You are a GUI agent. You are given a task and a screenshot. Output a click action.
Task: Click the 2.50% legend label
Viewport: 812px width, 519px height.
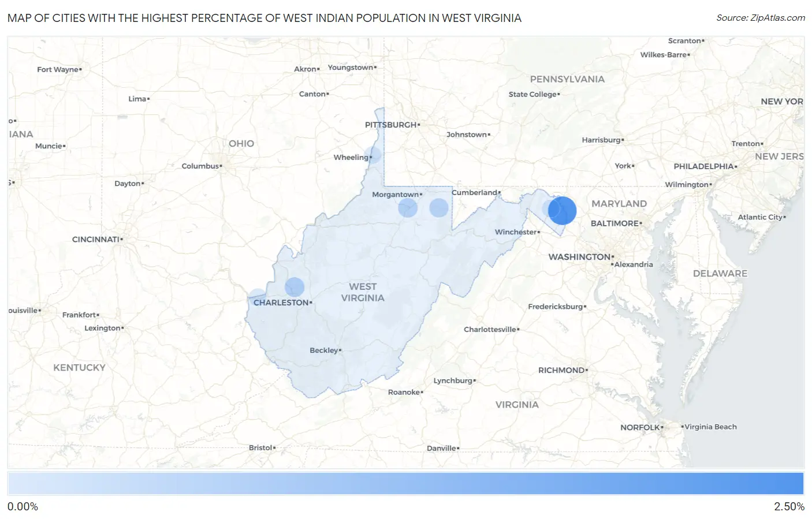pyautogui.click(x=789, y=506)
